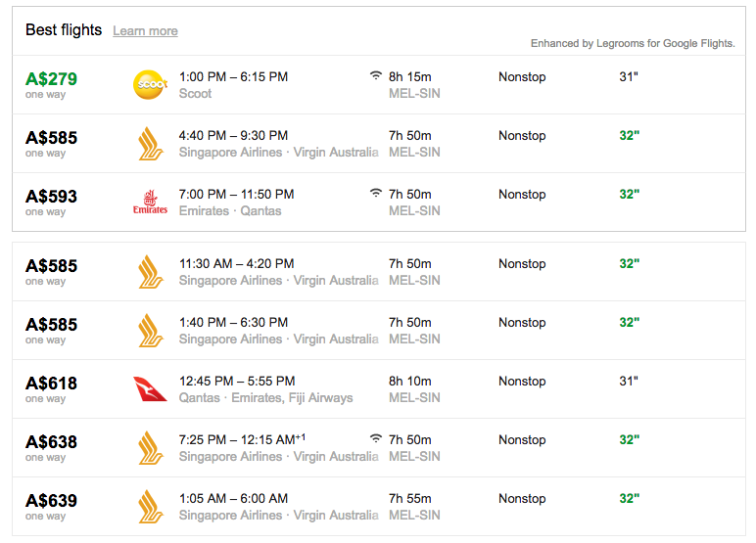Select the A$279 Scoot fare
Viewport: 756px width, 543px height.
51,78
